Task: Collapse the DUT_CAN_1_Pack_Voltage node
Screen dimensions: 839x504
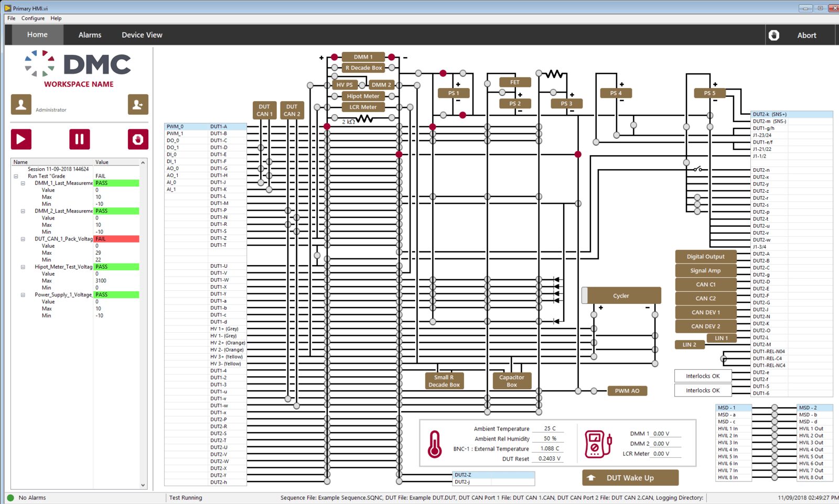Action: (23, 239)
